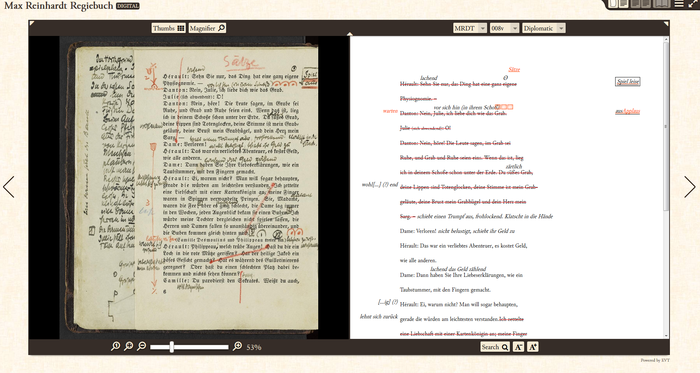Switch to book reading view mode icon
Viewport: 700px width, 373px height.
662,4
